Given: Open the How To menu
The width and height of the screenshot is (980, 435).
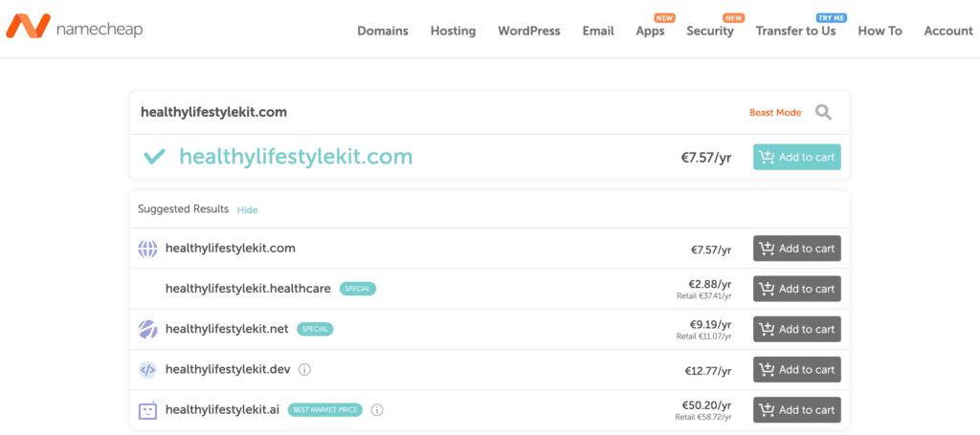Looking at the screenshot, I should [880, 31].
